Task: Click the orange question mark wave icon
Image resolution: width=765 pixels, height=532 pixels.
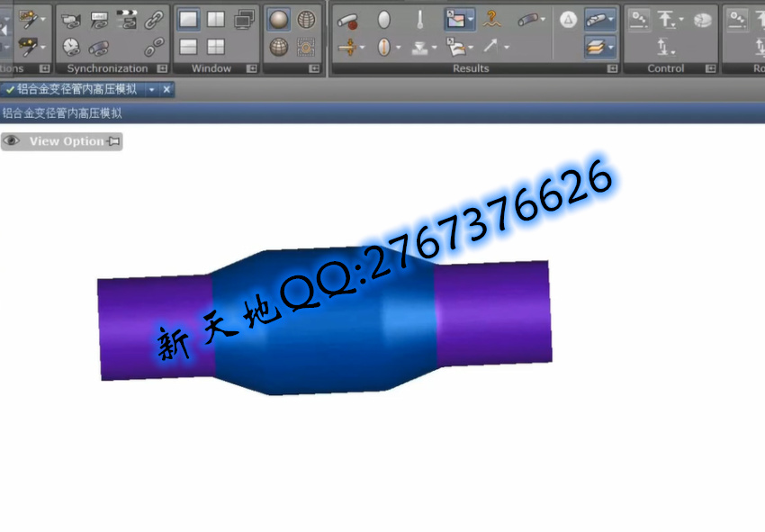Action: tap(491, 19)
